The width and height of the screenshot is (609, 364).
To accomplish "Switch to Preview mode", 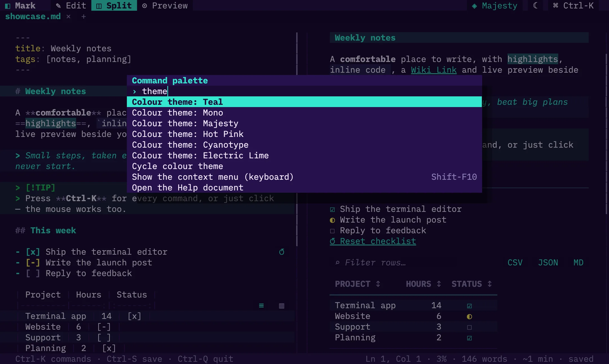I will pyautogui.click(x=165, y=5).
